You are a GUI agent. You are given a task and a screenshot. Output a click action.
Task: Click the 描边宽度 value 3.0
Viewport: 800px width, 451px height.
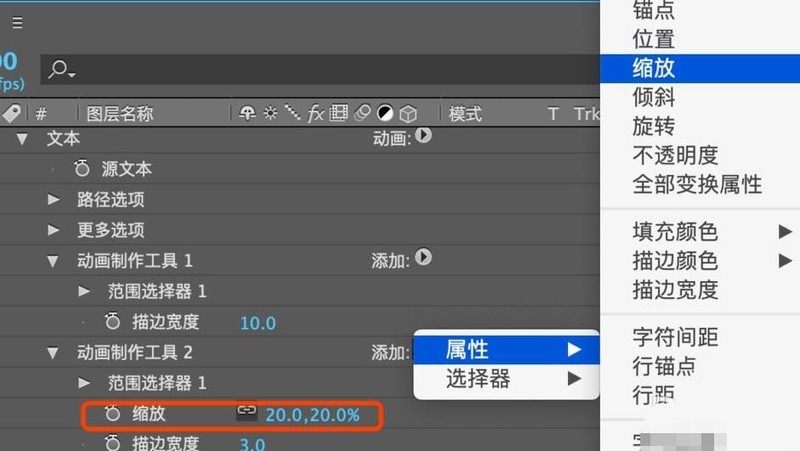coord(252,444)
